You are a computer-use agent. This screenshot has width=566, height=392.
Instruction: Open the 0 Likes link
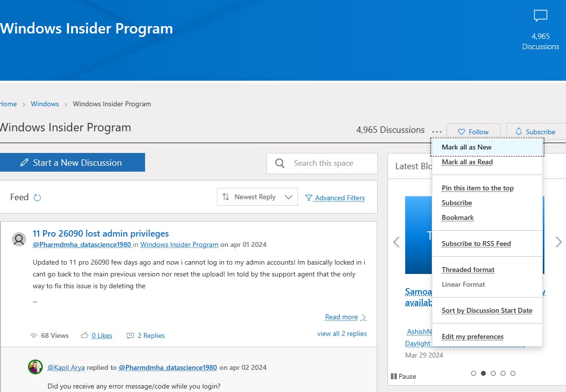coord(102,335)
